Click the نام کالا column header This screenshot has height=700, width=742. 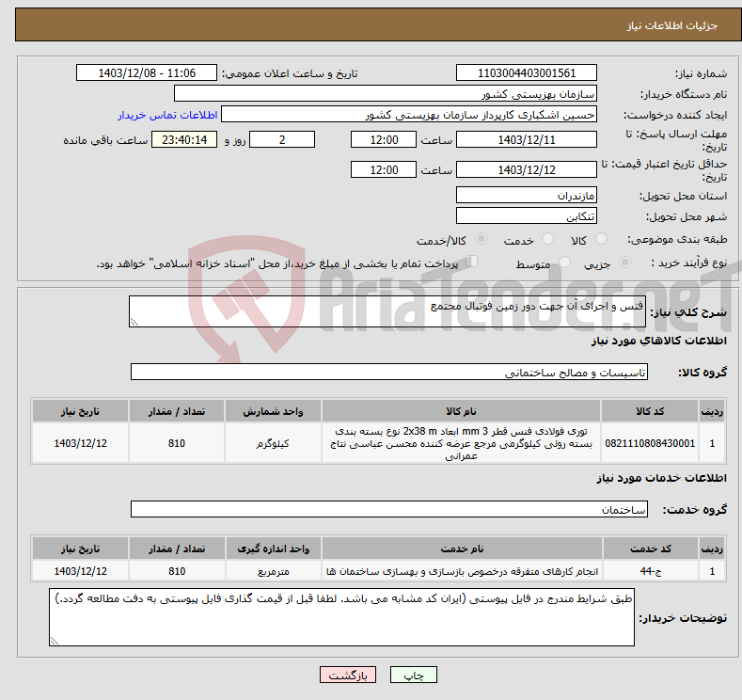coord(461,411)
